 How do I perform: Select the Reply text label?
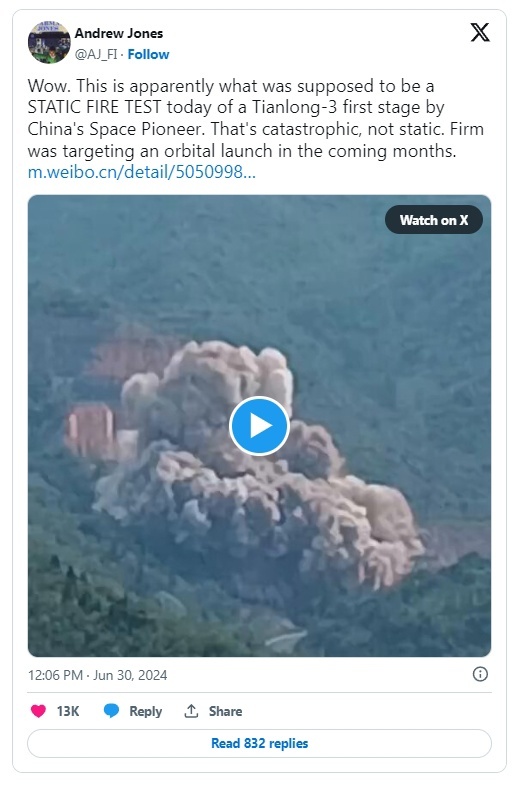(146, 711)
